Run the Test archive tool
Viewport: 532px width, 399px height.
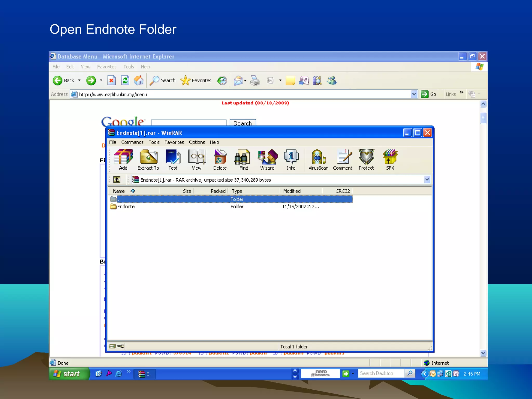click(x=173, y=160)
